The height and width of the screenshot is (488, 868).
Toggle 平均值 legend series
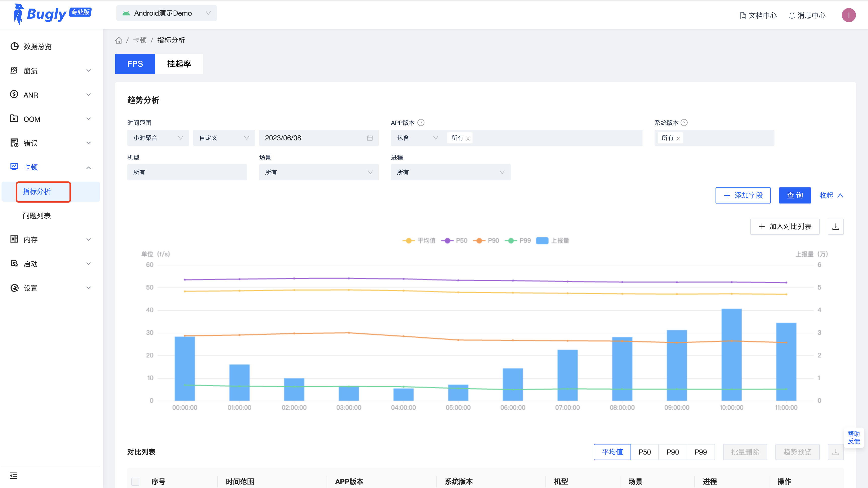tap(418, 240)
